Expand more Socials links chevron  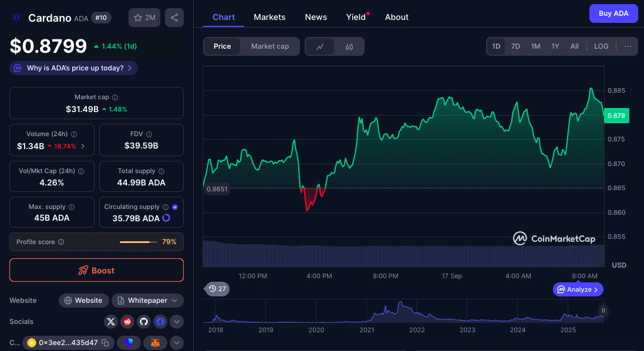click(177, 322)
